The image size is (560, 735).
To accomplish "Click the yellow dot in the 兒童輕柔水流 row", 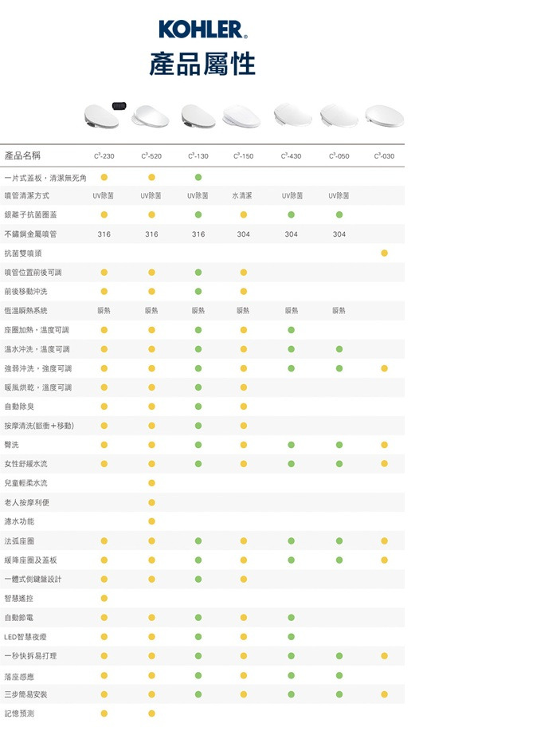I will tap(151, 483).
